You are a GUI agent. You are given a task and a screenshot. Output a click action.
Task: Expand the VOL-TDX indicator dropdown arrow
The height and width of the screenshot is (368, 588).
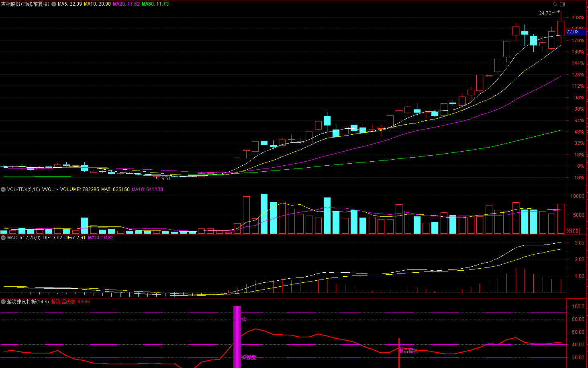point(3,189)
